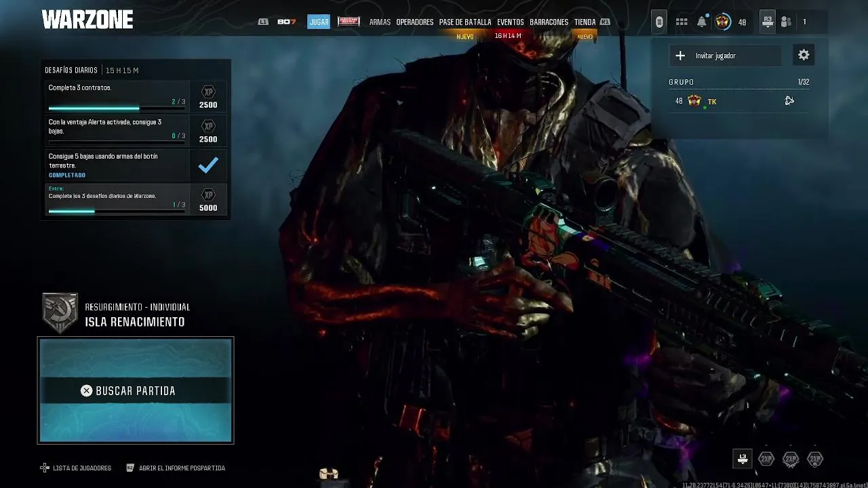Switch to the EVENTOS tab
868x488 pixels.
(510, 22)
